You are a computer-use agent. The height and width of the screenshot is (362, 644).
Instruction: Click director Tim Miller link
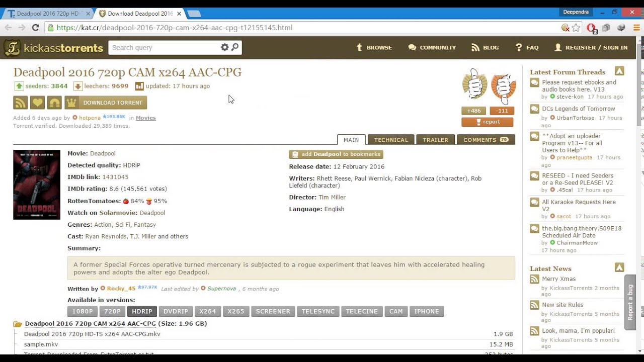(x=332, y=198)
